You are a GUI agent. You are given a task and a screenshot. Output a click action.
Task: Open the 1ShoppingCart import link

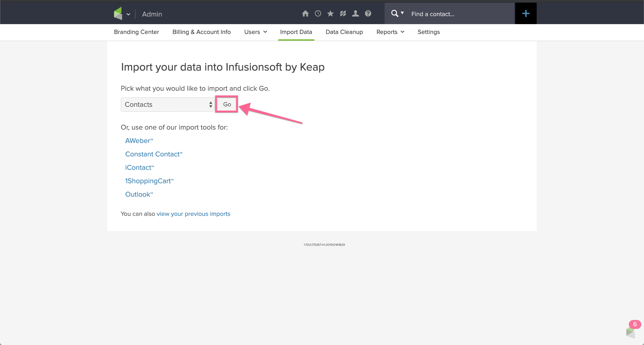click(149, 181)
